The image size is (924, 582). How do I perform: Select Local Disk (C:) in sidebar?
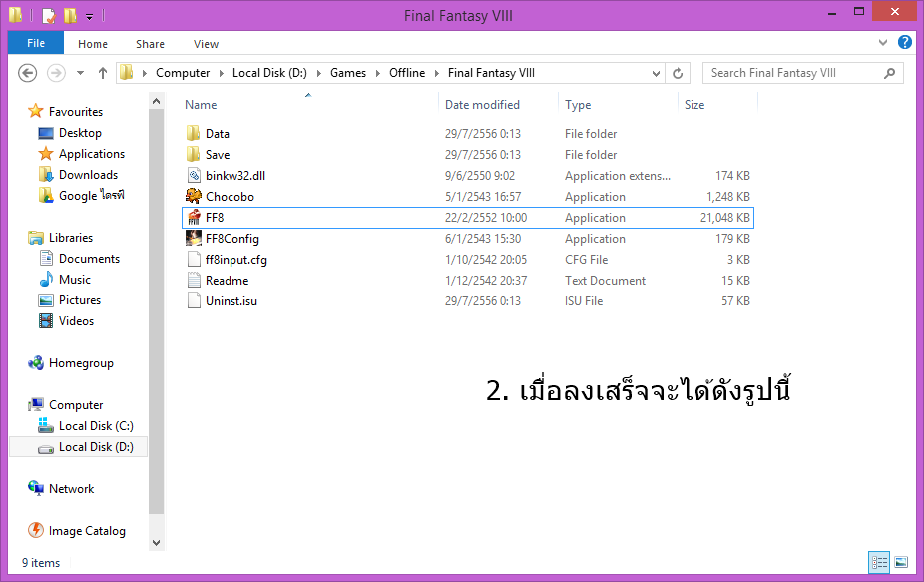pyautogui.click(x=86, y=425)
